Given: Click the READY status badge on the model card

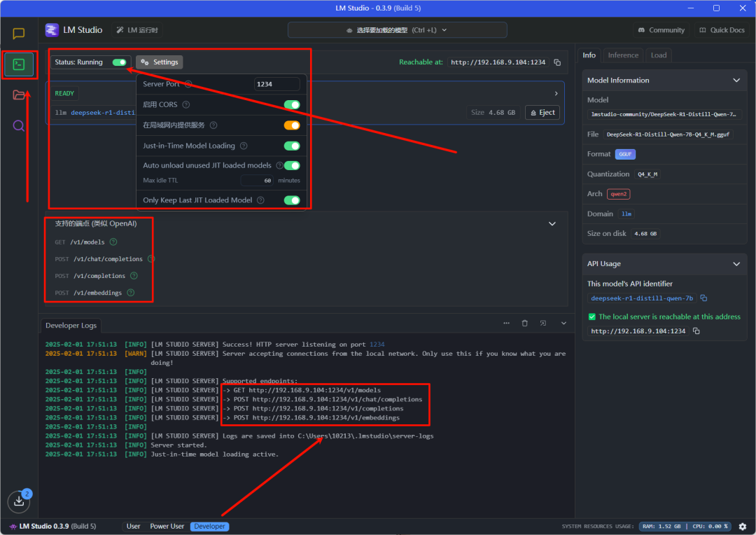Looking at the screenshot, I should (x=64, y=94).
